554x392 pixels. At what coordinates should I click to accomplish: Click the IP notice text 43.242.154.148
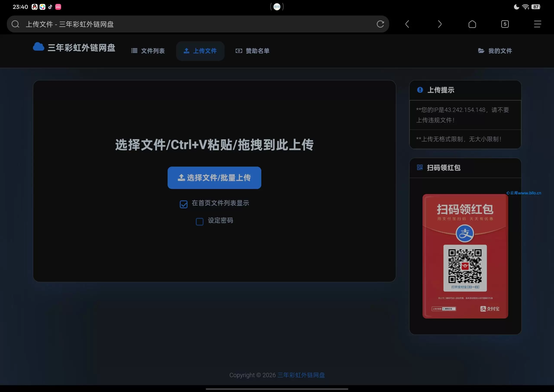tap(462, 115)
